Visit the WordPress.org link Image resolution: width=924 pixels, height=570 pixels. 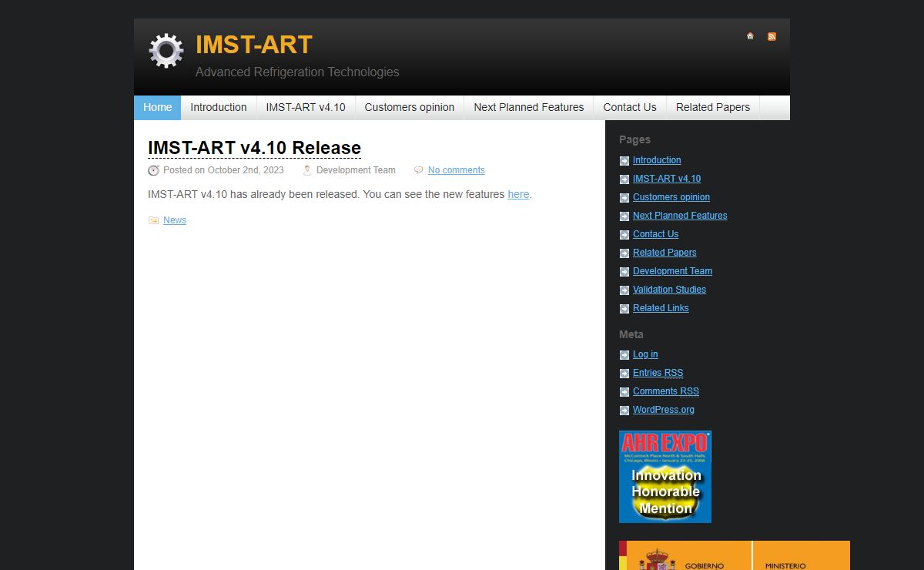(x=664, y=410)
